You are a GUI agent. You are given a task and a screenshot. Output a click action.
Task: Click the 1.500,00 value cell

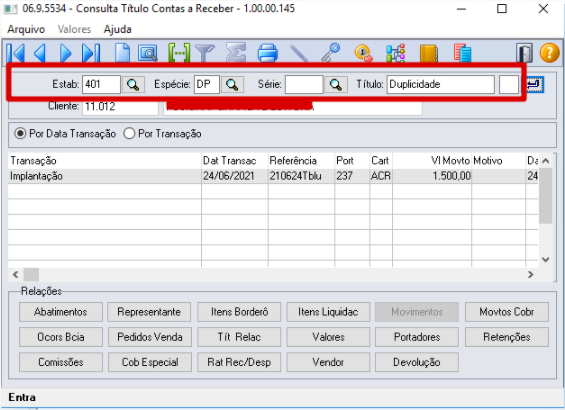coord(432,176)
